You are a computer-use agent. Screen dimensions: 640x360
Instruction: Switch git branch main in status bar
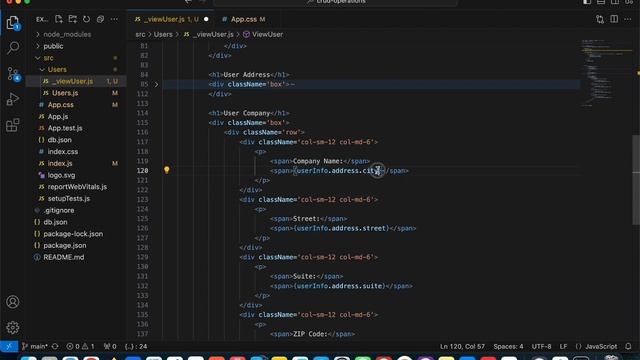coord(35,347)
